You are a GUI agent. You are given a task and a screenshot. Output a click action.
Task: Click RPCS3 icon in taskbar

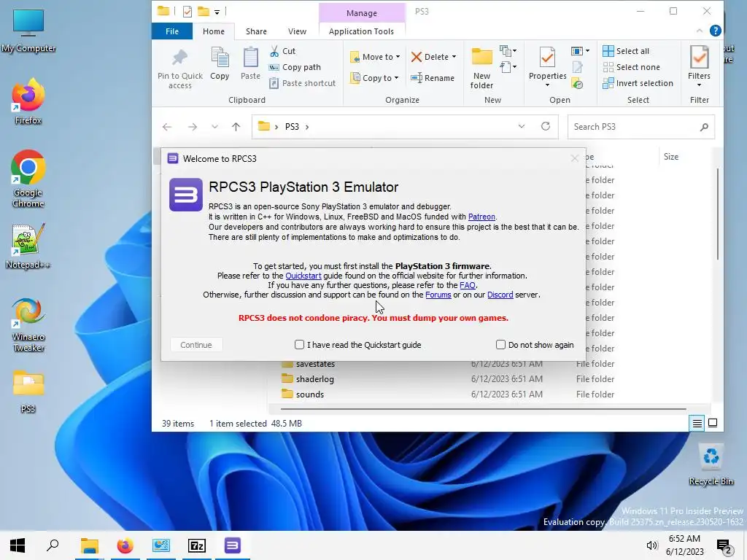(233, 545)
